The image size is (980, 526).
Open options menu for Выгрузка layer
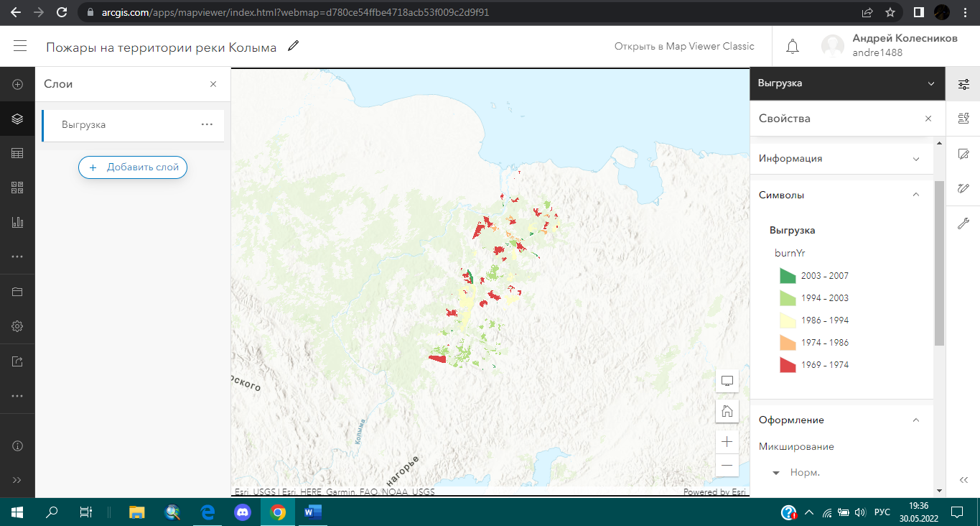[207, 124]
